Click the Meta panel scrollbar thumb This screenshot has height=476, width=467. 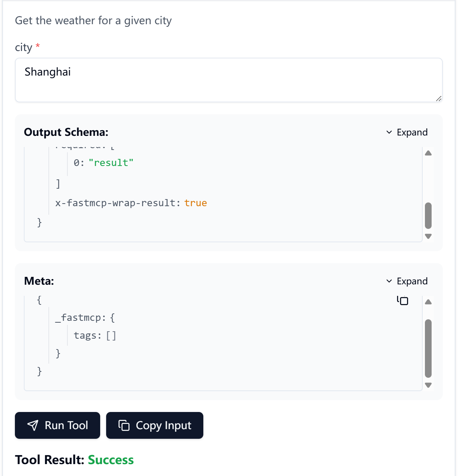pos(428,348)
